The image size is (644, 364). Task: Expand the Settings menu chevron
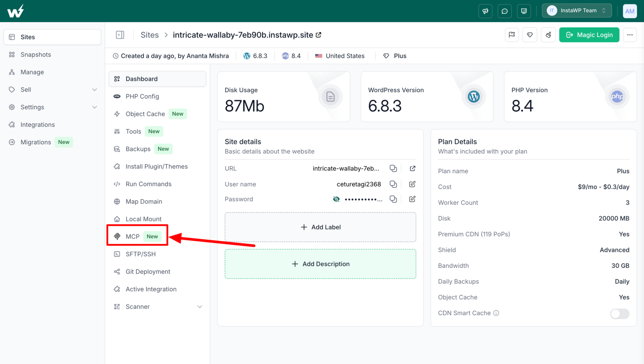[x=95, y=107]
